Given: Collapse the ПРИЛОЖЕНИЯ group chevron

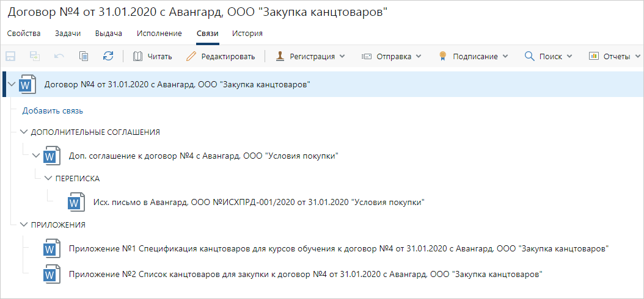Looking at the screenshot, I should (x=23, y=225).
